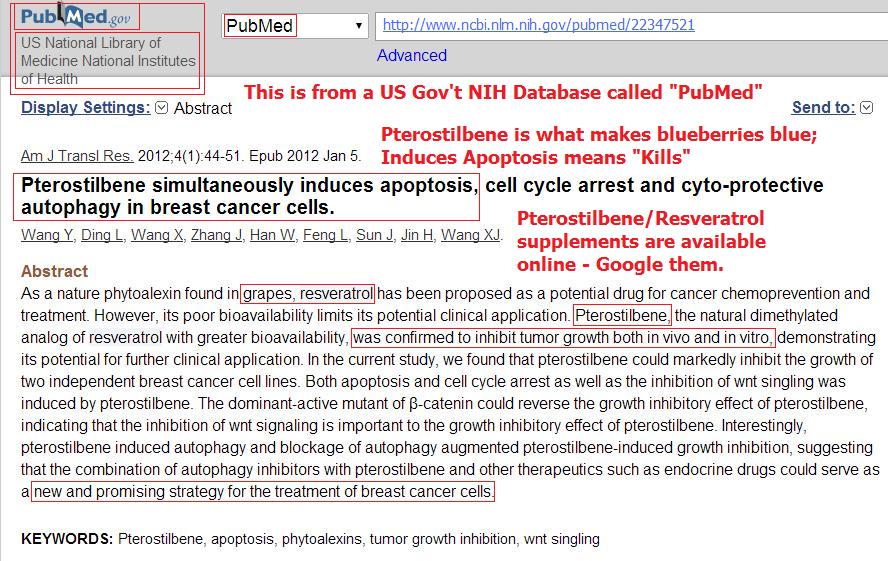The width and height of the screenshot is (888, 561).
Task: Open the Send to link
Action: 823,108
